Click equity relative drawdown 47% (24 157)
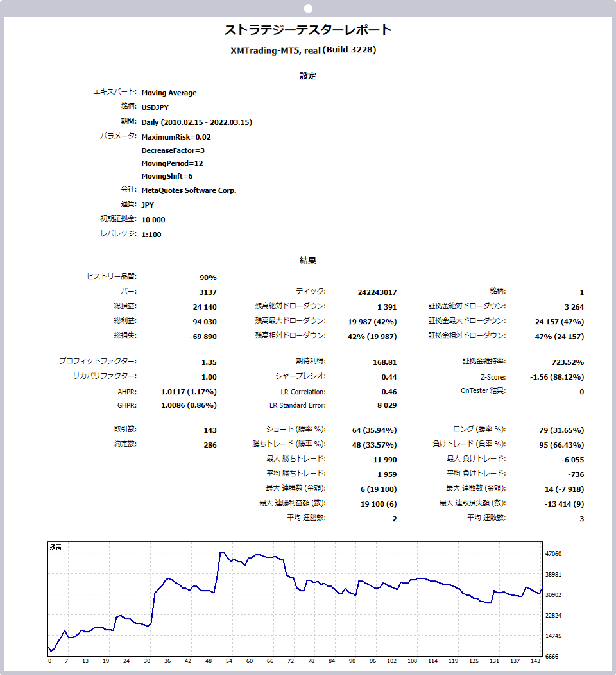 coord(560,337)
